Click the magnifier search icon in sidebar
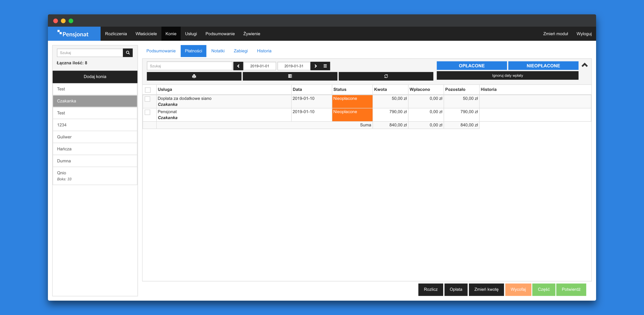The height and width of the screenshot is (315, 644). pos(127,53)
